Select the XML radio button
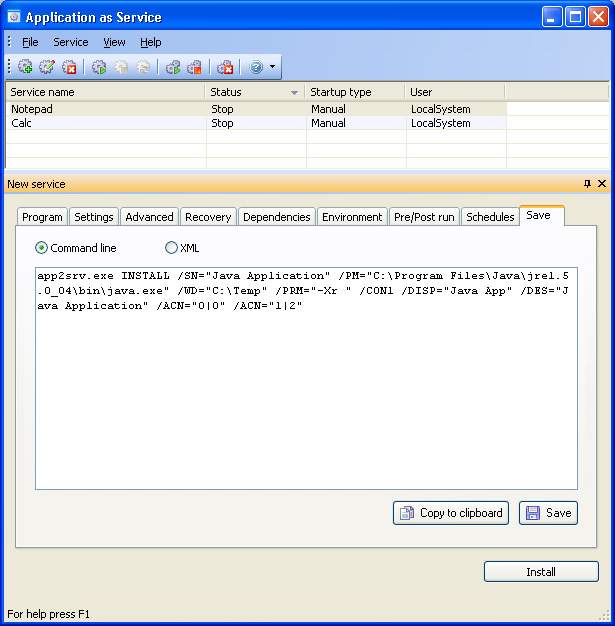This screenshot has width=615, height=626. [171, 248]
